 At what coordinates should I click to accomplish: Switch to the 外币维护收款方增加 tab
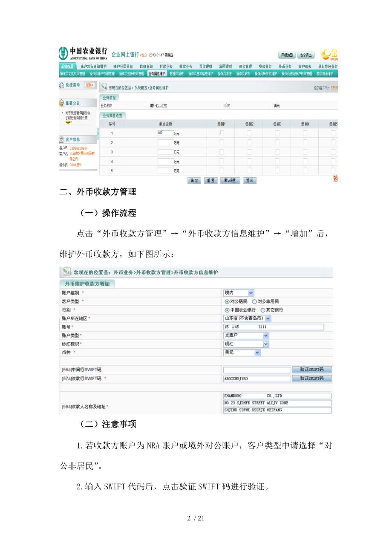click(87, 284)
